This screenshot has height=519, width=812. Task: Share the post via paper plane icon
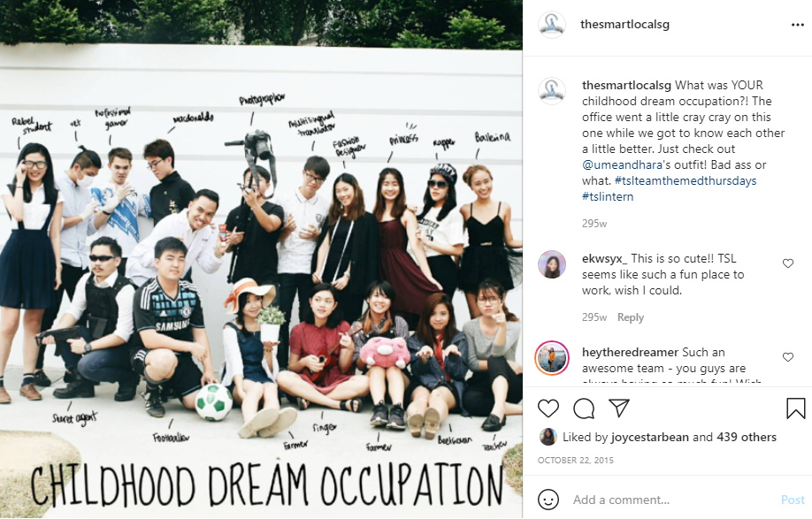[619, 408]
